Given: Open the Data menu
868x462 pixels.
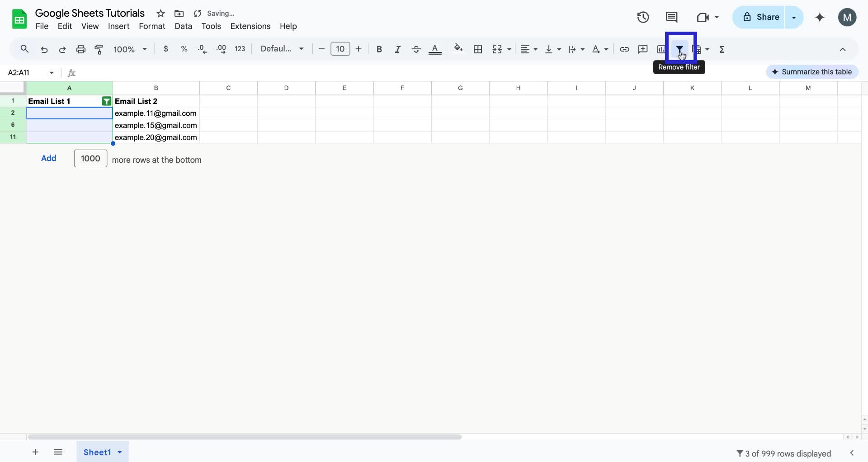Looking at the screenshot, I should coord(183,26).
